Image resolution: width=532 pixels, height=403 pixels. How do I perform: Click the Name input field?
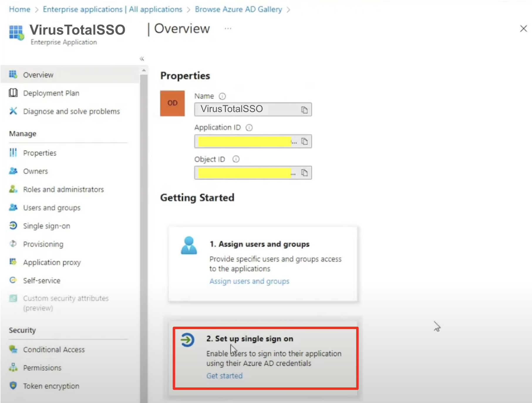coord(253,109)
